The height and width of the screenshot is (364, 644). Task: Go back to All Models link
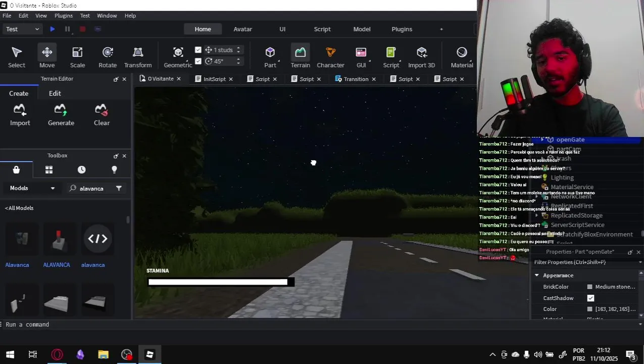19,208
